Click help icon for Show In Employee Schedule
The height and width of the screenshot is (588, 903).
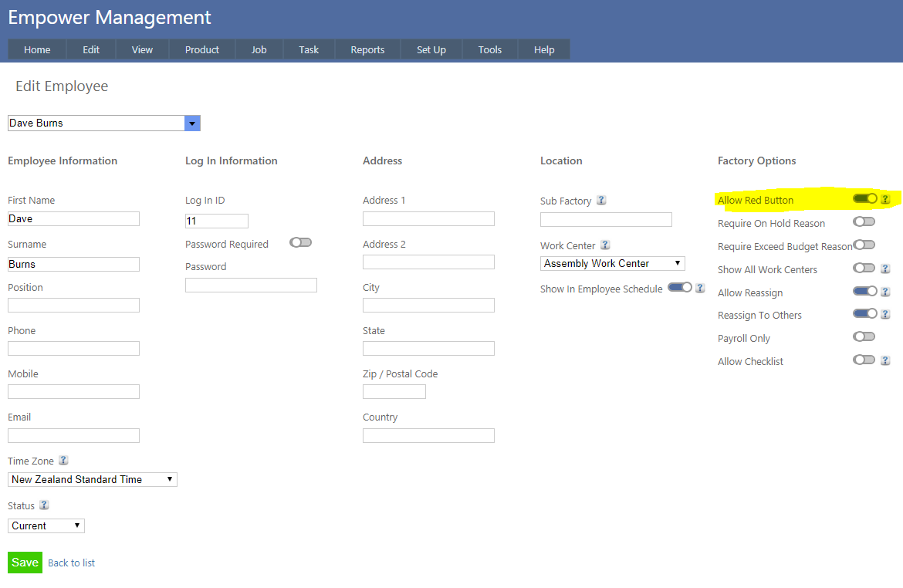[x=700, y=289]
